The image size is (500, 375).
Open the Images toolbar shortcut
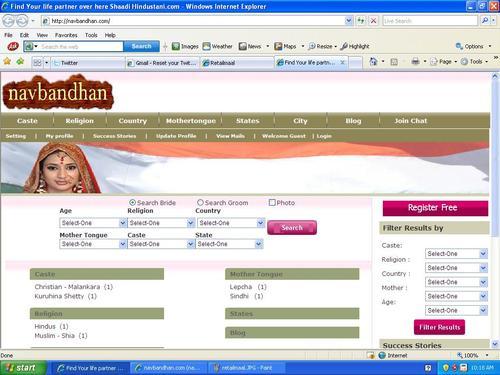coord(185,46)
